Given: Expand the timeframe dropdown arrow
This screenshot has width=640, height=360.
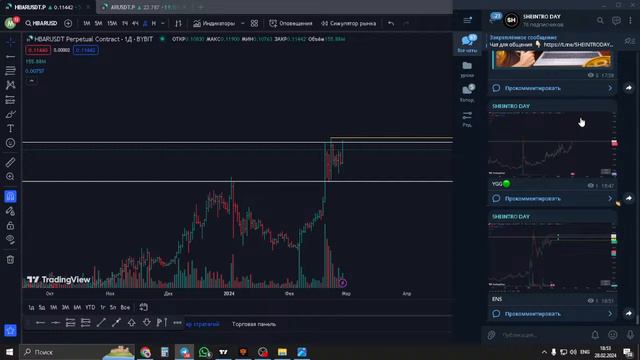Looking at the screenshot, I should (163, 23).
